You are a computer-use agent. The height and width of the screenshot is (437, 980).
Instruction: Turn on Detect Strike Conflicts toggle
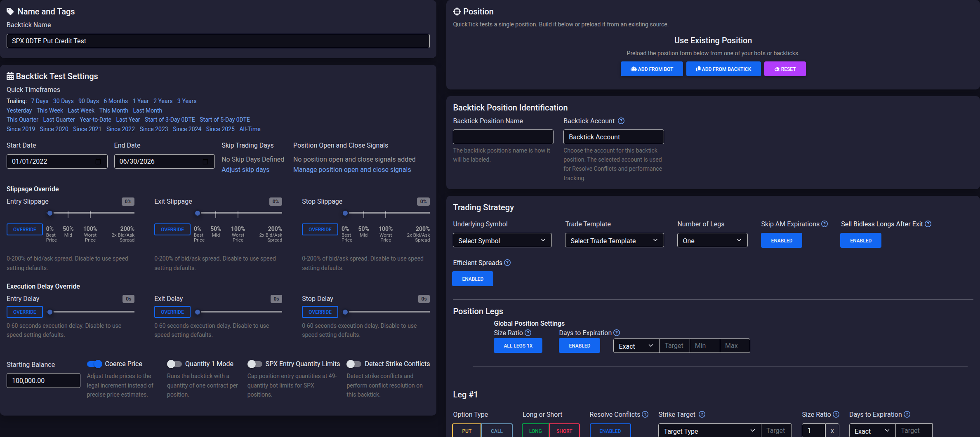click(x=354, y=364)
